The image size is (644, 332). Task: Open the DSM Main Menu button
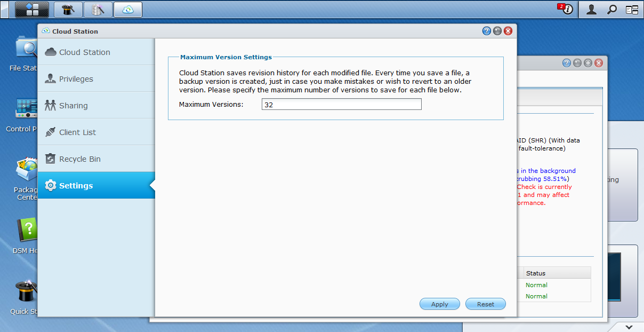pos(32,9)
